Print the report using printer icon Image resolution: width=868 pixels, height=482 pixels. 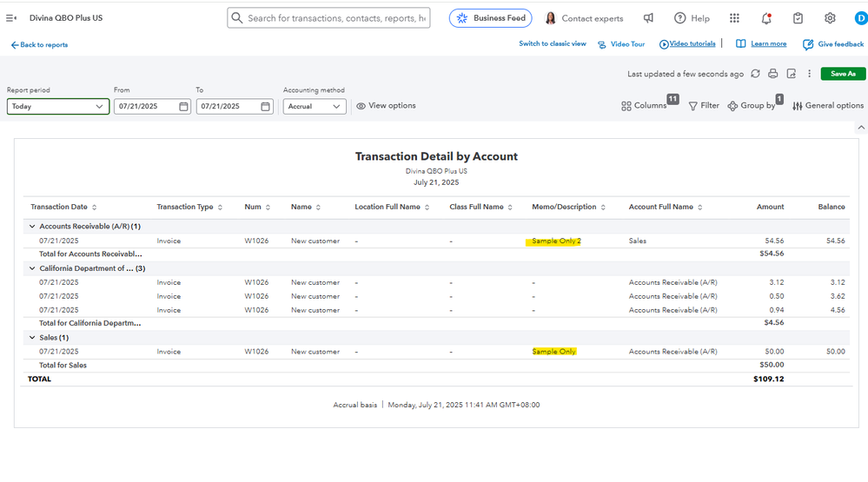pos(773,74)
